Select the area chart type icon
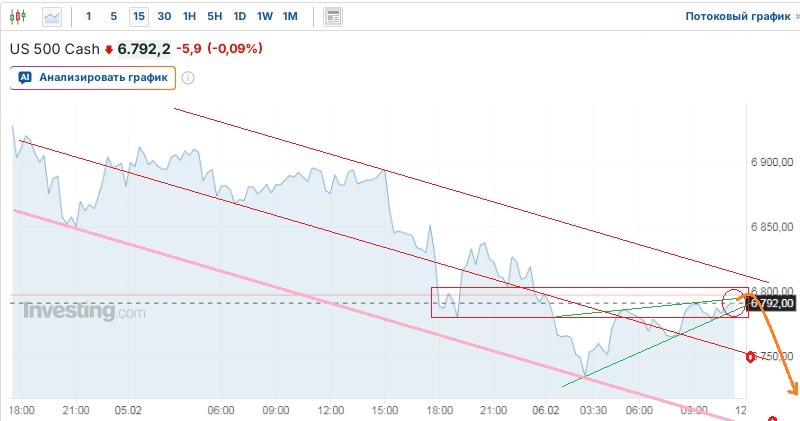This screenshot has width=800, height=421. 52,17
